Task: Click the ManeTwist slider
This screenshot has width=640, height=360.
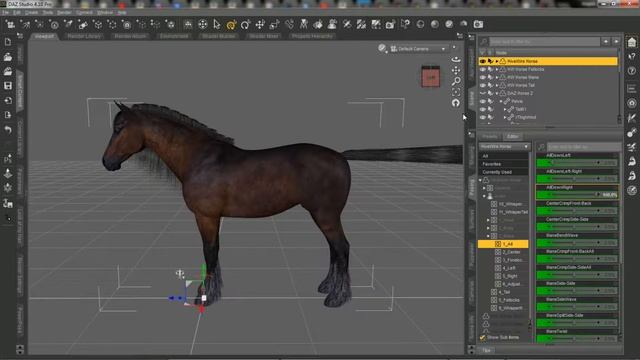Action: tap(577, 338)
